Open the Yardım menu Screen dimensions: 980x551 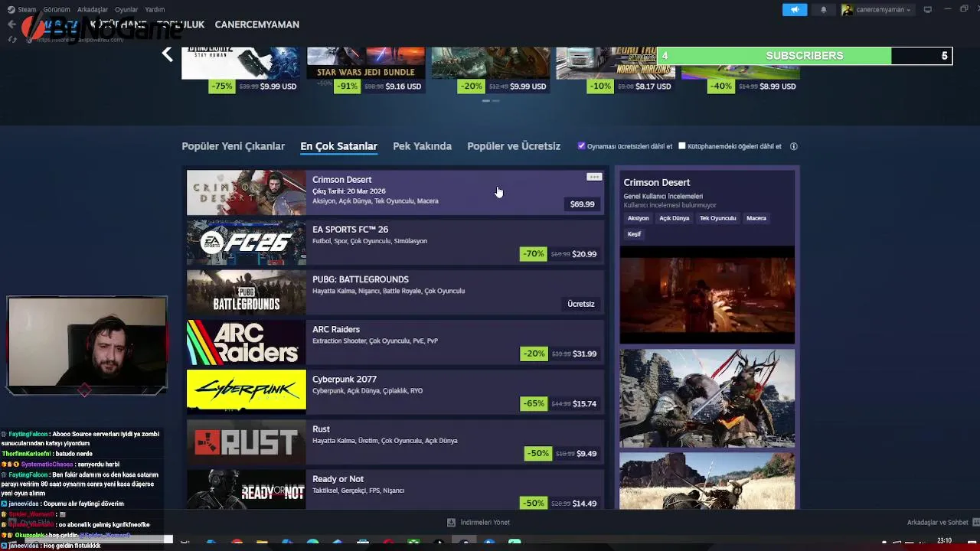(x=155, y=10)
